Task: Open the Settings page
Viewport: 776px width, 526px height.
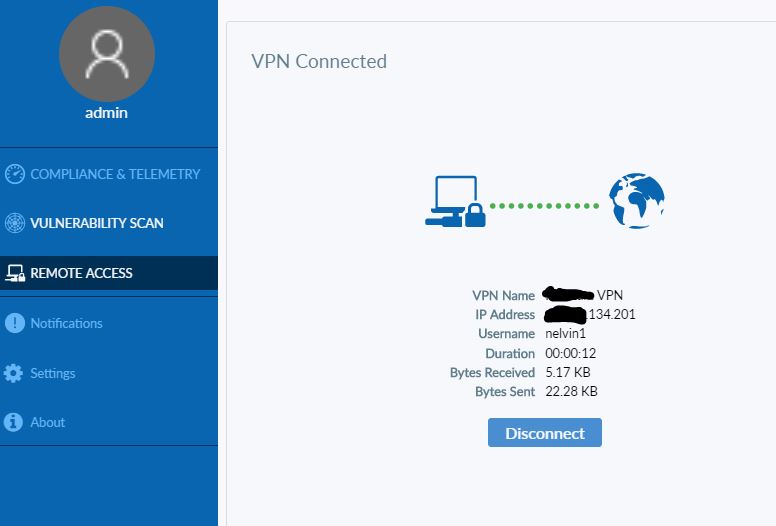Action: [x=53, y=373]
